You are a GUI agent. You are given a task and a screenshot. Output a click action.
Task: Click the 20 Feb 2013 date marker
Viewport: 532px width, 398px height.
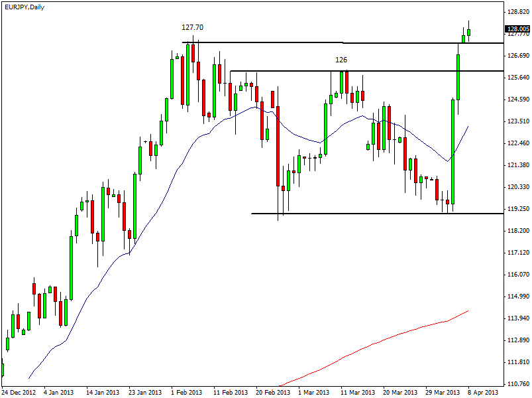coord(272,392)
